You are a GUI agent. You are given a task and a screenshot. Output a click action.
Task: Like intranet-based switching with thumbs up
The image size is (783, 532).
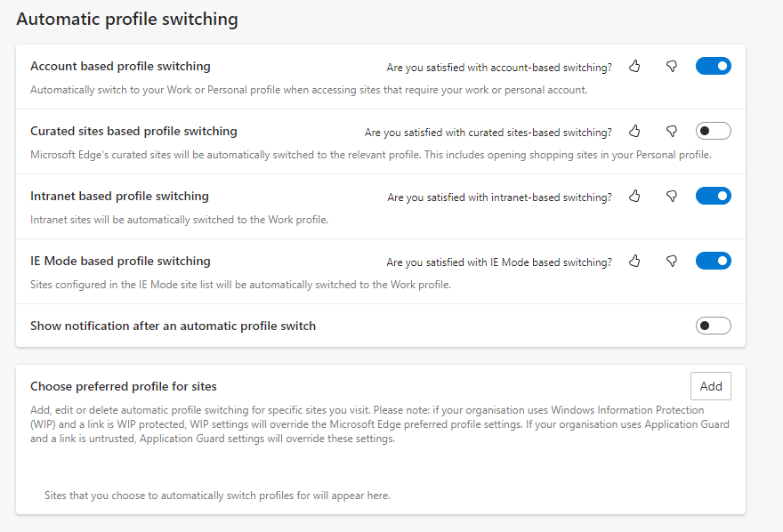[634, 196]
